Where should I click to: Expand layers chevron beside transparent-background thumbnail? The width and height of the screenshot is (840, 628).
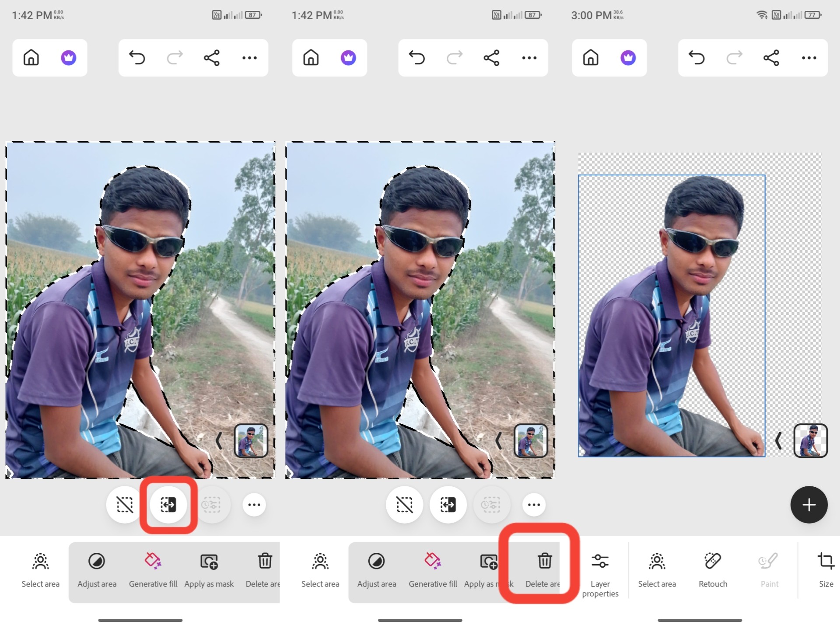click(779, 440)
